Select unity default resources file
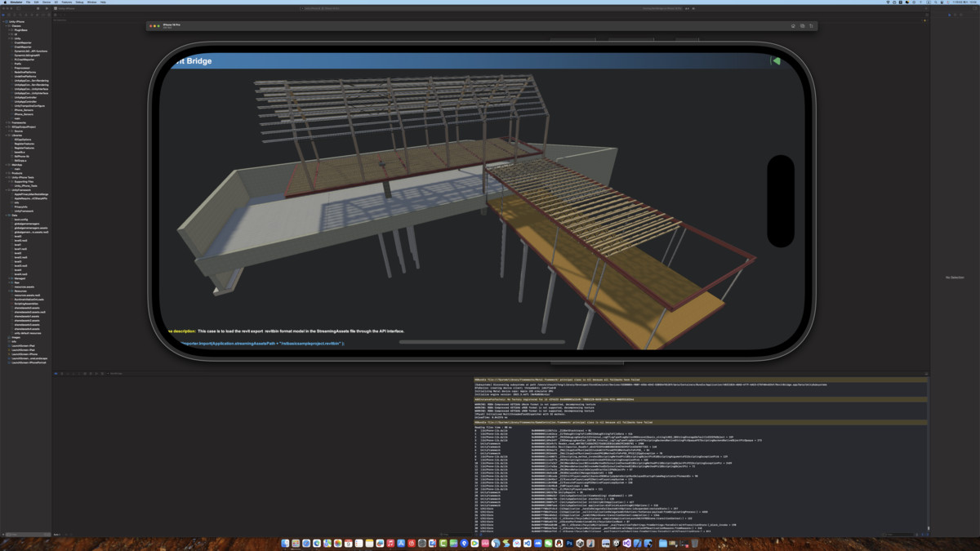This screenshot has width=980, height=551. click(x=27, y=333)
